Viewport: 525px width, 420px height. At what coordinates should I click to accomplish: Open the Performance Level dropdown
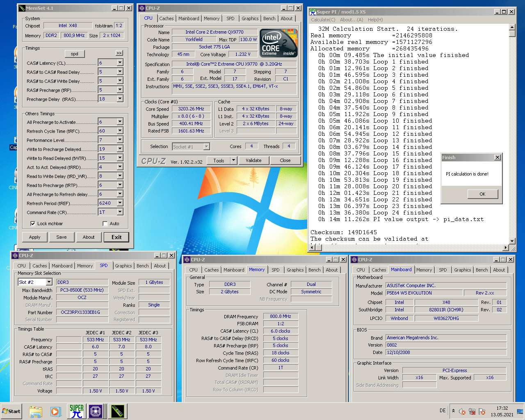tap(120, 140)
